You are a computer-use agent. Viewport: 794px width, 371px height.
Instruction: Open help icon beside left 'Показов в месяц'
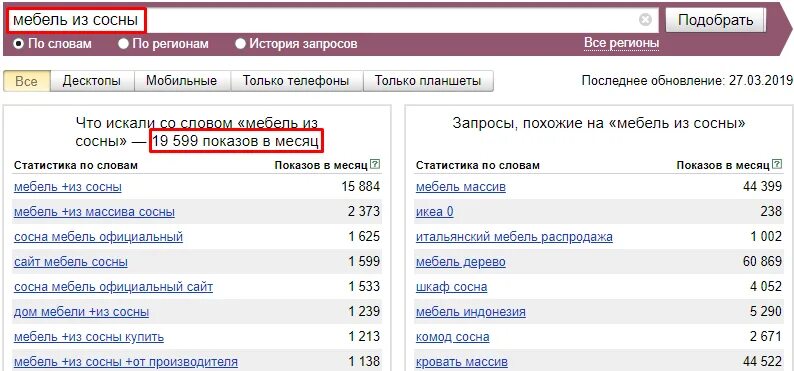pyautogui.click(x=375, y=164)
